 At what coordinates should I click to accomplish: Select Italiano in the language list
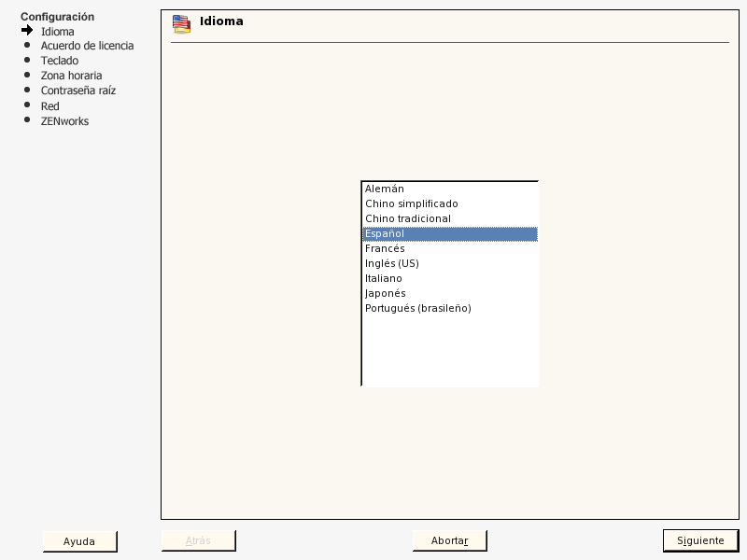tap(450, 278)
